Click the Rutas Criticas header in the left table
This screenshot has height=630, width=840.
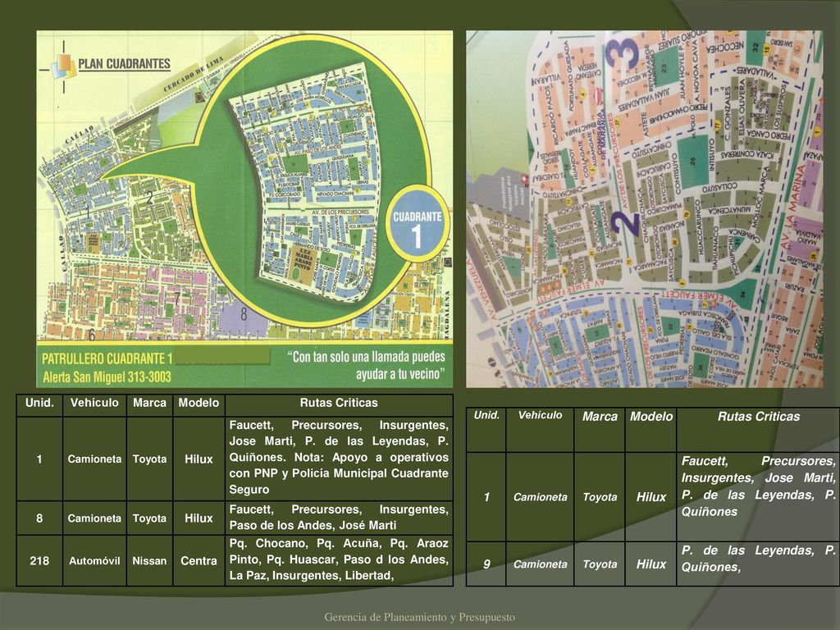(339, 403)
